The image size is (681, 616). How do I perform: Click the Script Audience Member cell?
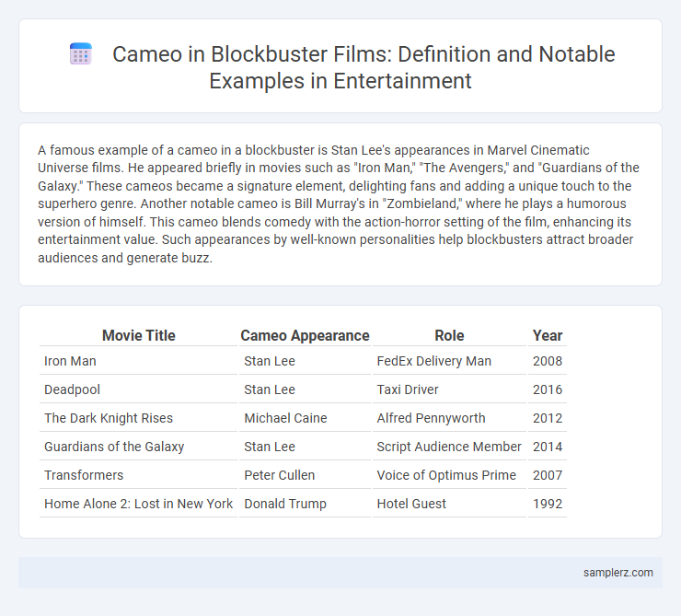click(x=449, y=447)
